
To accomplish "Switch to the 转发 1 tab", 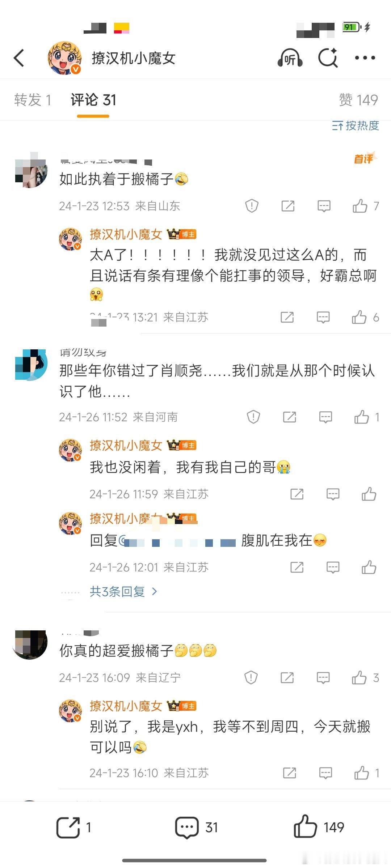I will [x=33, y=100].
